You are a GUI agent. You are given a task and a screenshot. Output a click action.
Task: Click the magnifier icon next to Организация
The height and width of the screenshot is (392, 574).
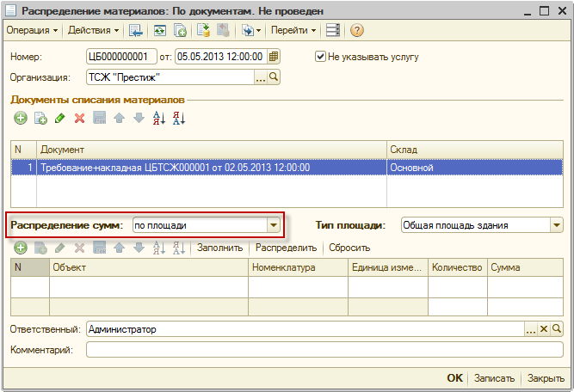point(275,77)
